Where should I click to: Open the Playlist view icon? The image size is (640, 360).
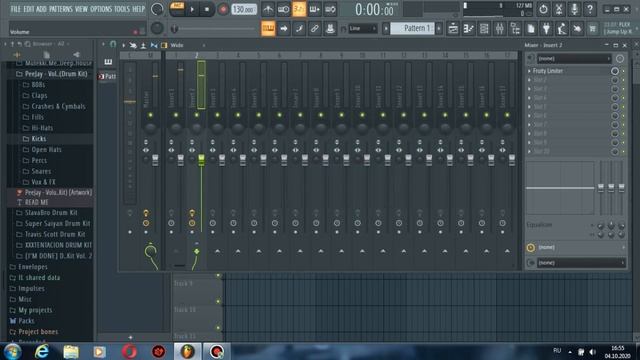pos(453,29)
